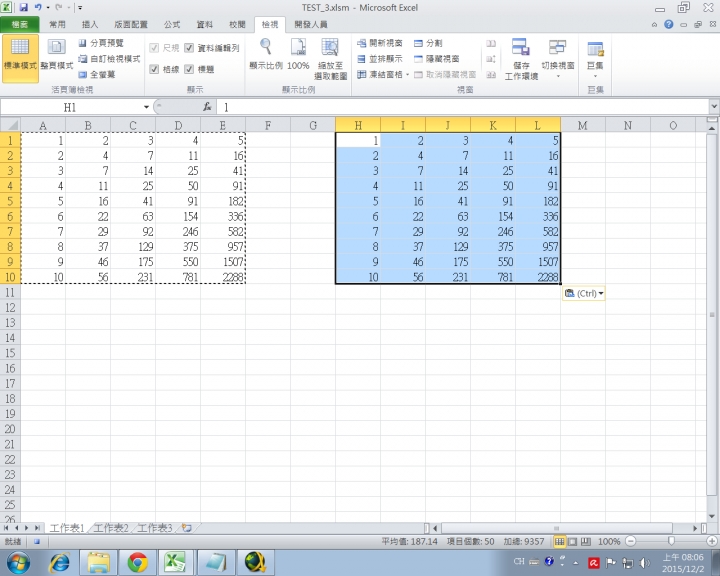Click the Undo icon in quick access toolbar
Screen dimensions: 720x576
[38, 7]
